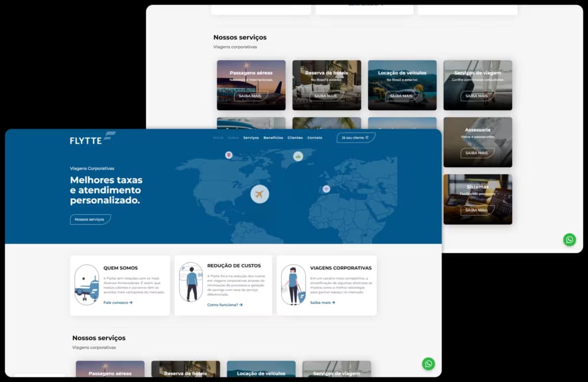Viewport: 588px width, 382px height.
Task: Click the 'VIAGENS CORPORATIVAS' card title
Action: point(341,268)
